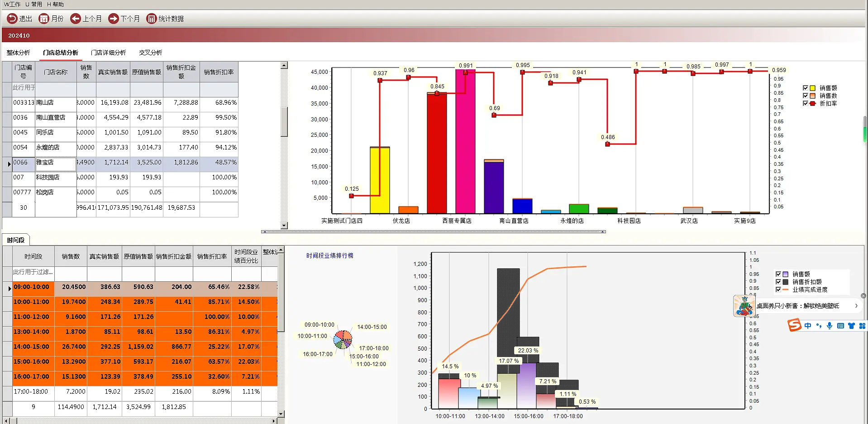Click the green scrollbar thumb at window edge

pos(865,134)
